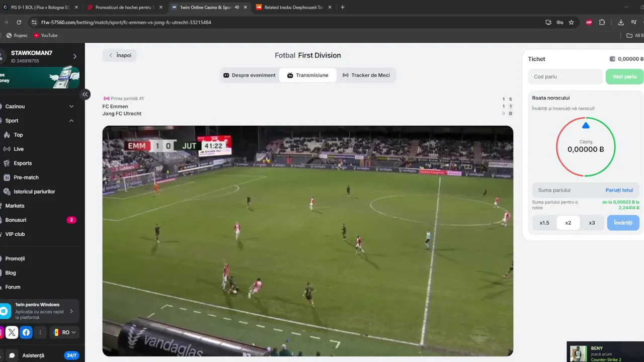Click the browser address bar URL
The width and height of the screenshot is (644, 362).
[126, 22]
